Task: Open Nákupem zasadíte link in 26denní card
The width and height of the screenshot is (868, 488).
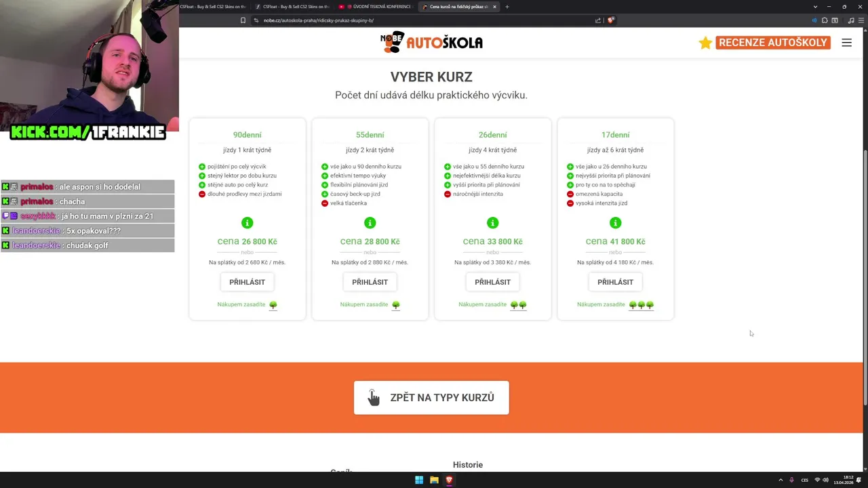Action: (483, 304)
